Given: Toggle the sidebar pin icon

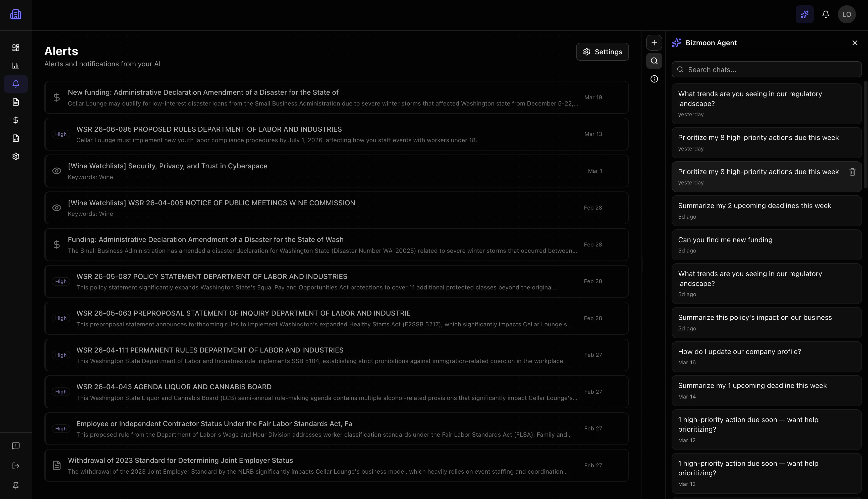Looking at the screenshot, I should tap(16, 486).
